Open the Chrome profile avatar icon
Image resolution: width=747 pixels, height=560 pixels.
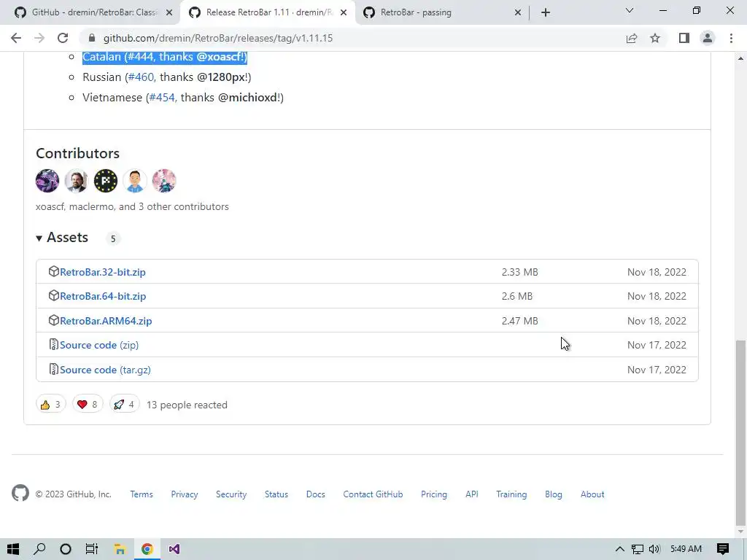click(708, 38)
